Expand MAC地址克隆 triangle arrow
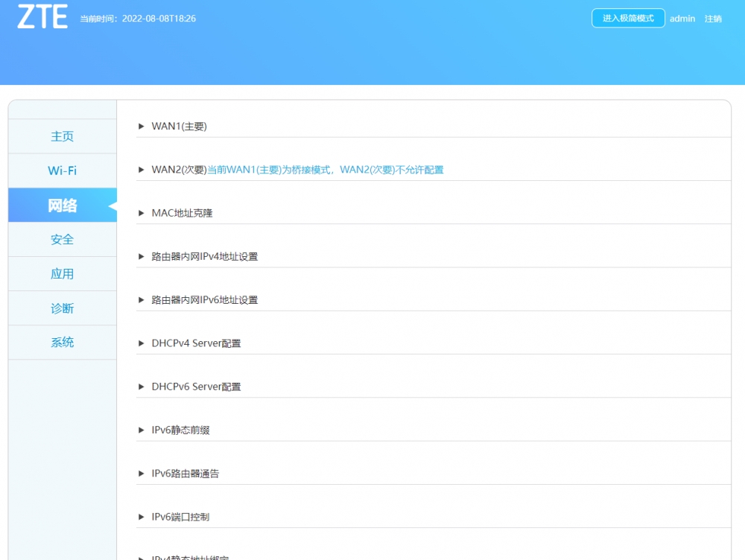The image size is (745, 560). coord(141,213)
